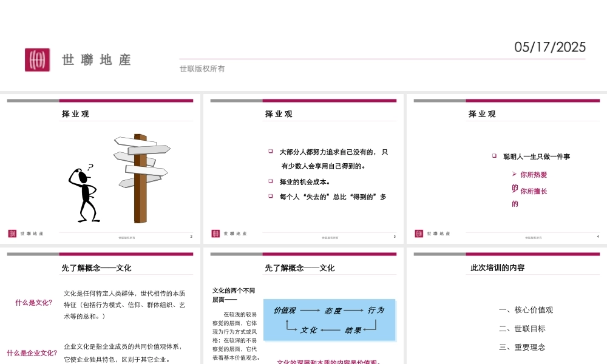Click the wooden signpost image in slide 2
Screen dimensions: 607x364
[141, 178]
